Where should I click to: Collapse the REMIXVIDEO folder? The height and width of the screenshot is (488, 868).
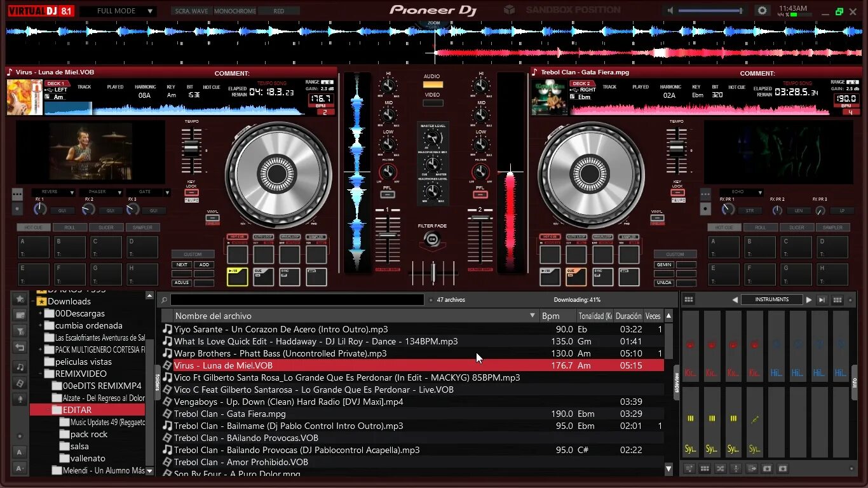pyautogui.click(x=41, y=374)
